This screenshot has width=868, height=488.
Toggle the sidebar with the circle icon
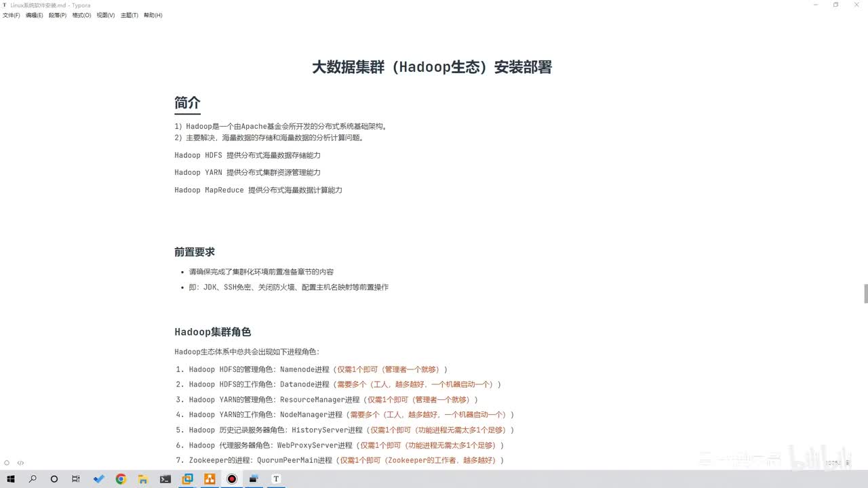point(7,463)
